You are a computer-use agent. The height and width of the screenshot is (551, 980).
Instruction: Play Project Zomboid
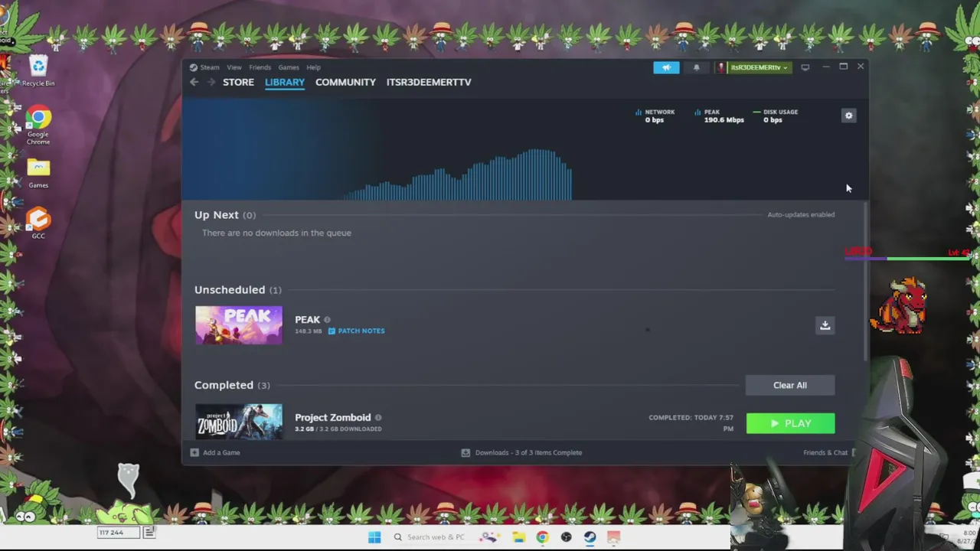pyautogui.click(x=790, y=423)
